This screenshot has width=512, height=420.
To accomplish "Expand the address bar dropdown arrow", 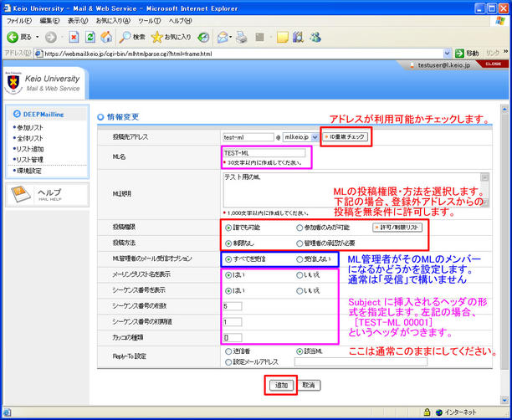I will pos(449,53).
